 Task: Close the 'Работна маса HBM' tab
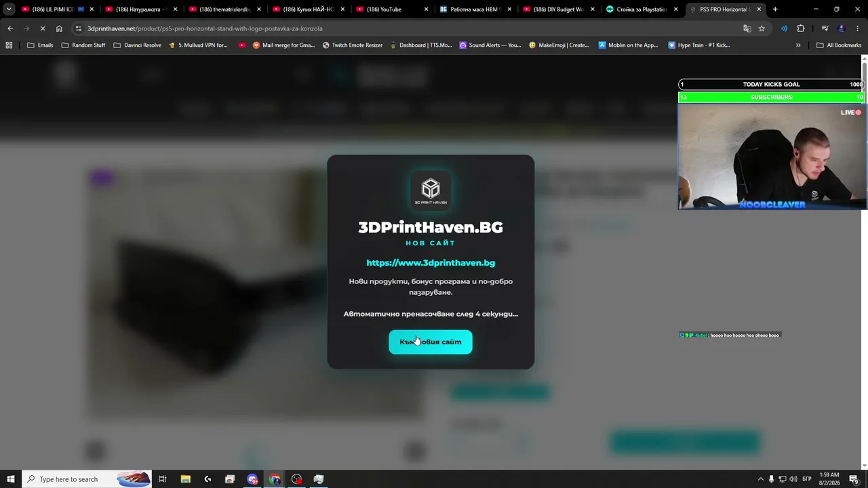(x=509, y=9)
